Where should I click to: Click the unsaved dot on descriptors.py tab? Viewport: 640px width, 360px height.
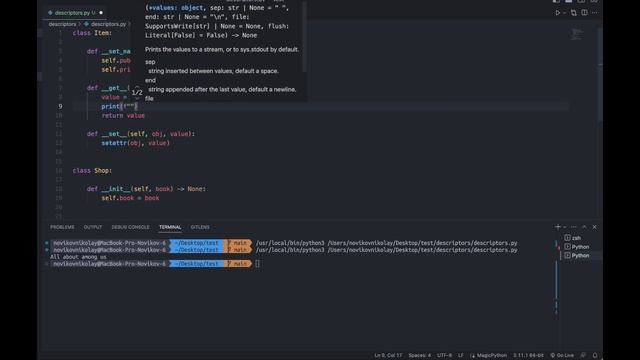(101, 13)
